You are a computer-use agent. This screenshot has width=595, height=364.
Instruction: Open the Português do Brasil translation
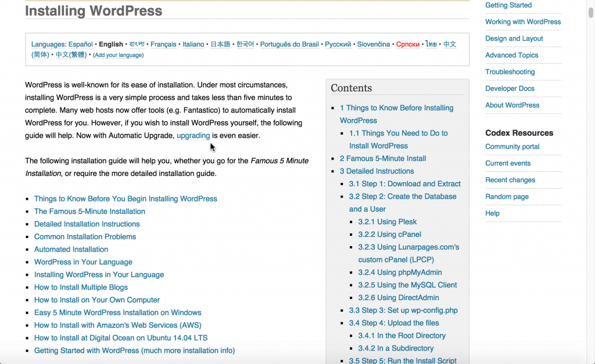[x=289, y=44]
